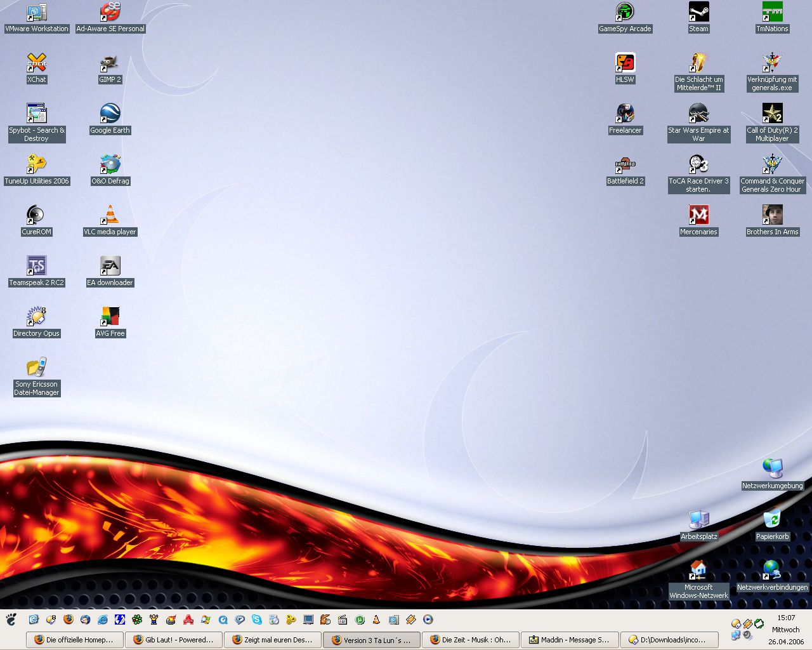The image size is (812, 650).
Task: Open the VLC media player desktop shortcut
Action: [x=110, y=216]
